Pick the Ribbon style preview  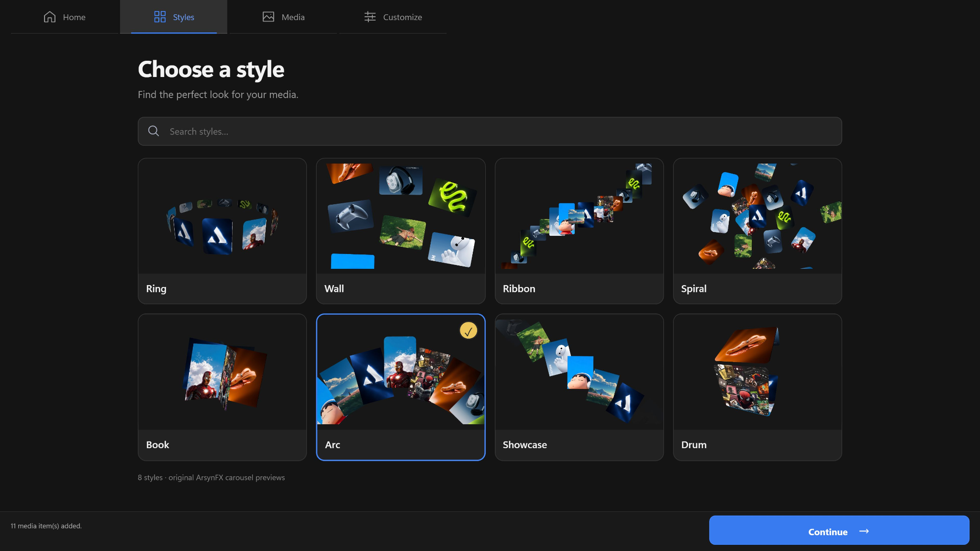point(579,216)
